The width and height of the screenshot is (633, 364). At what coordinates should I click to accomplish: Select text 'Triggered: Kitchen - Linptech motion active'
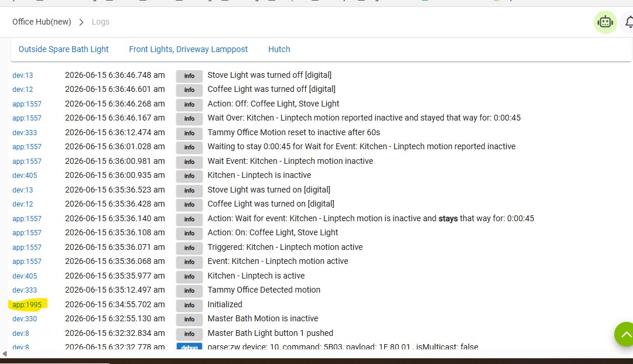tap(285, 247)
